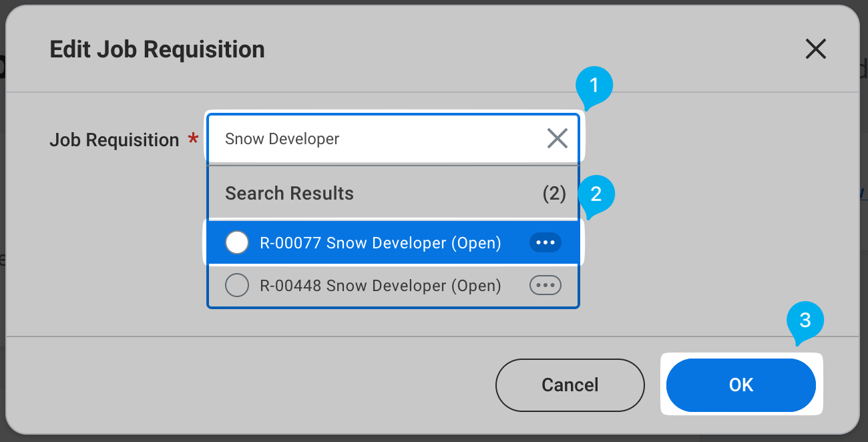
Task: Click the Search Results header
Action: click(x=289, y=194)
